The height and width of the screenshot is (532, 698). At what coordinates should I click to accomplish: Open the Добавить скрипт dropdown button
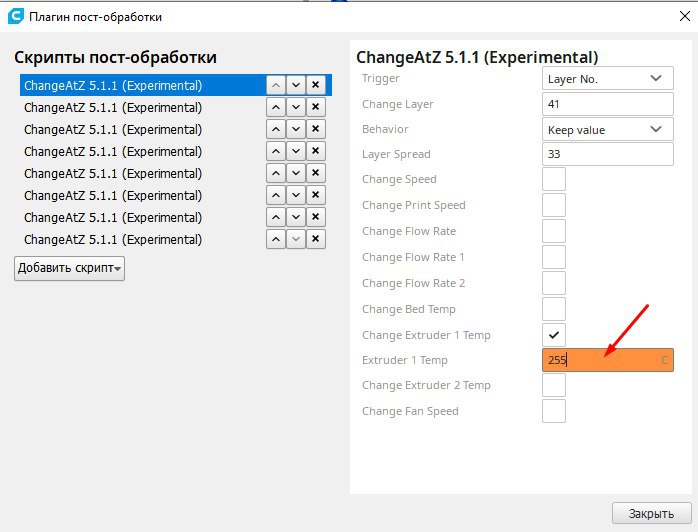(69, 268)
